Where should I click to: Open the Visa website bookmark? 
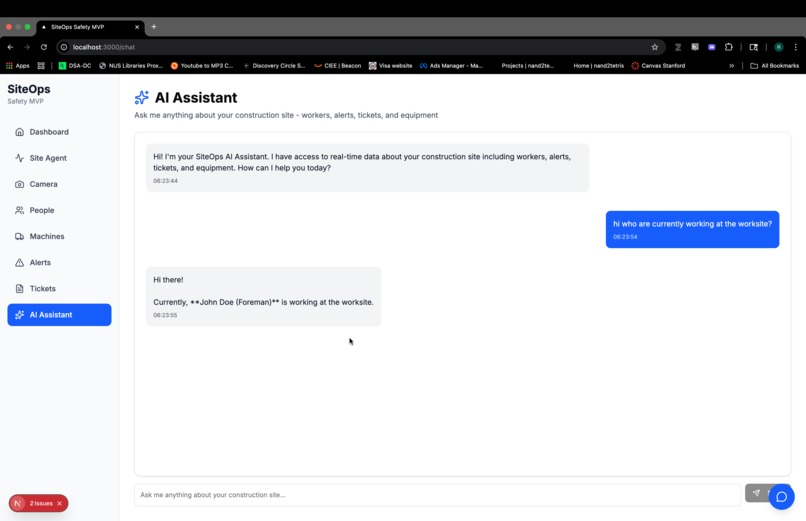point(391,66)
